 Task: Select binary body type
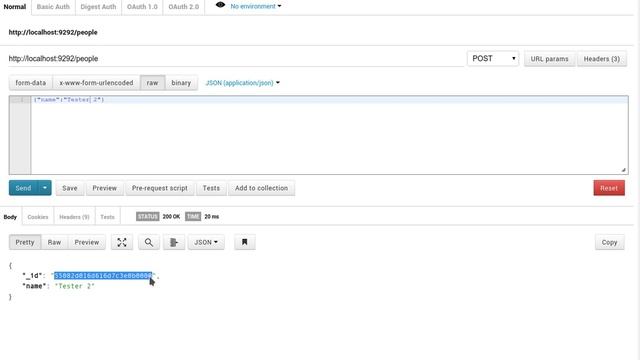(x=181, y=83)
